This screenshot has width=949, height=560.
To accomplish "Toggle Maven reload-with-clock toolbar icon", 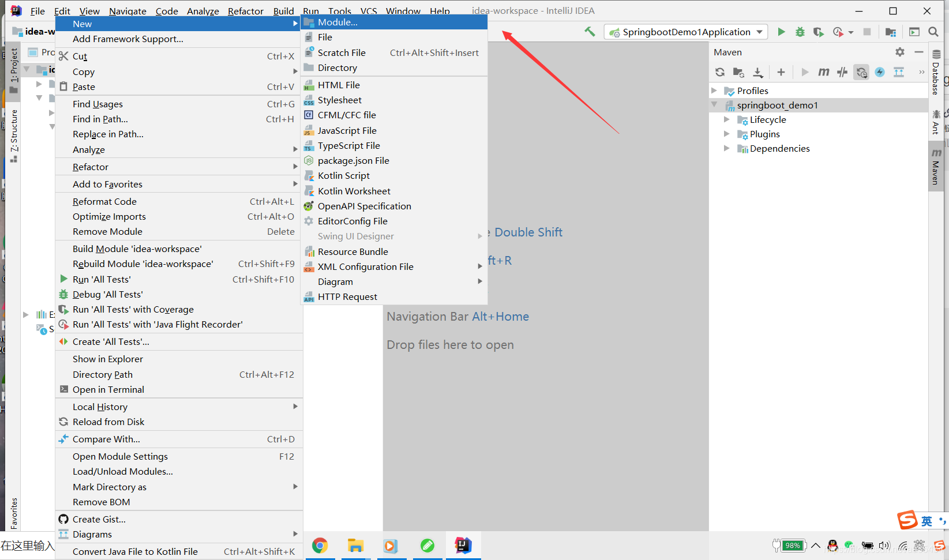I will [861, 72].
